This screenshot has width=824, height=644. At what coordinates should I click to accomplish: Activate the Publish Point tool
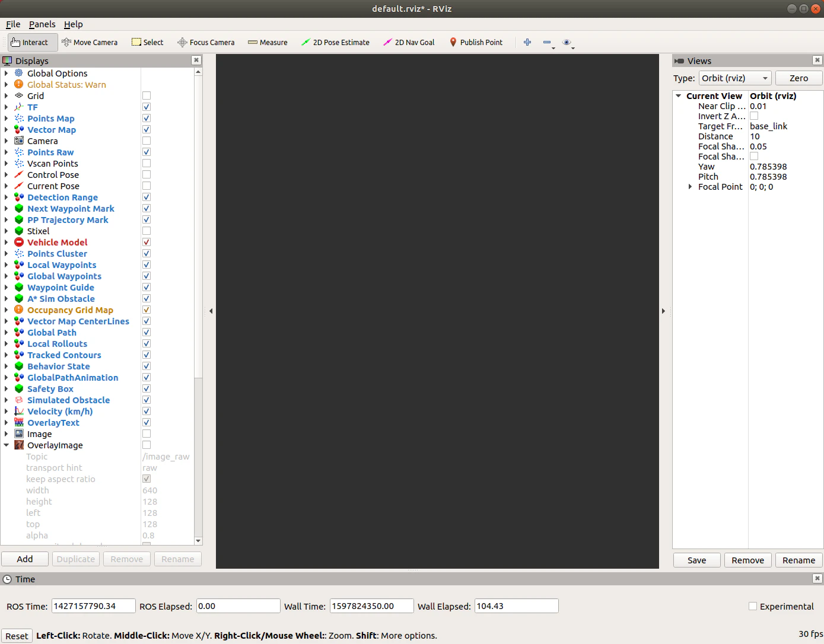point(476,42)
